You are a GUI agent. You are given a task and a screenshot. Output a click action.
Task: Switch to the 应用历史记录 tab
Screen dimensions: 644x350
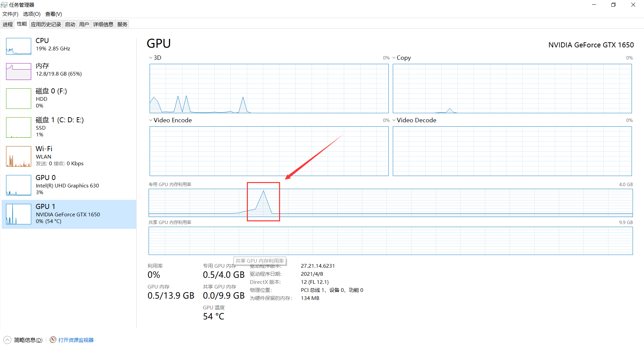click(46, 24)
